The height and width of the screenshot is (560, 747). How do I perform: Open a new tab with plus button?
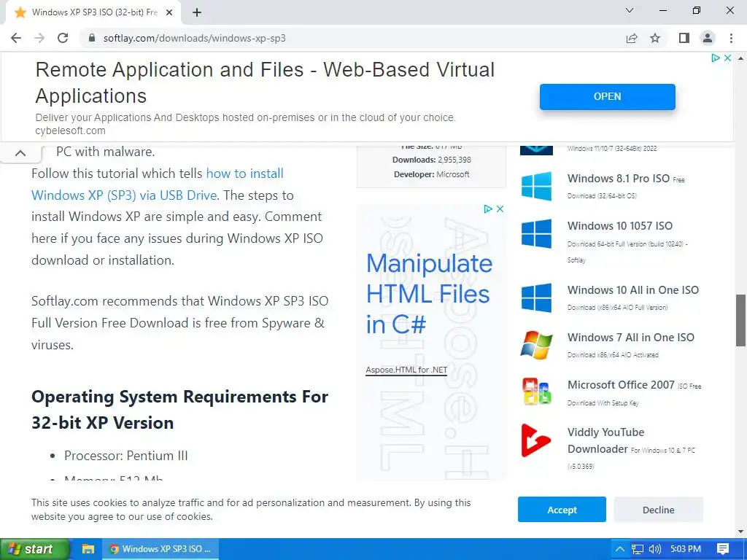click(x=197, y=13)
